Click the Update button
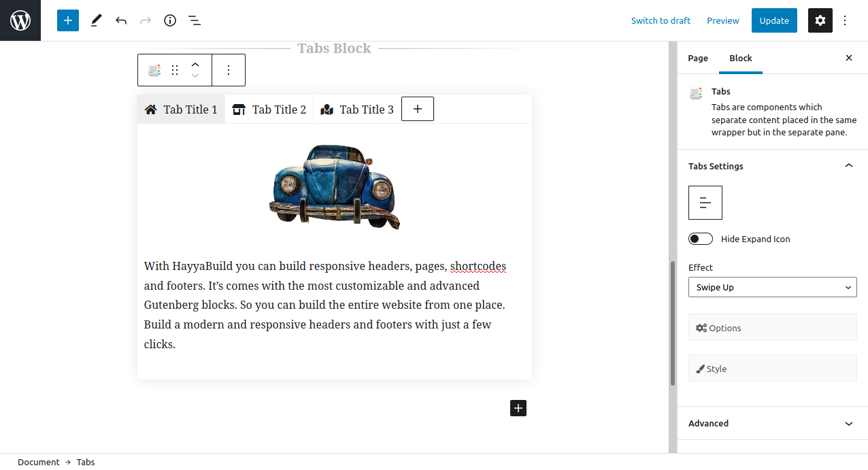Viewport: 868px width, 470px height. (774, 20)
